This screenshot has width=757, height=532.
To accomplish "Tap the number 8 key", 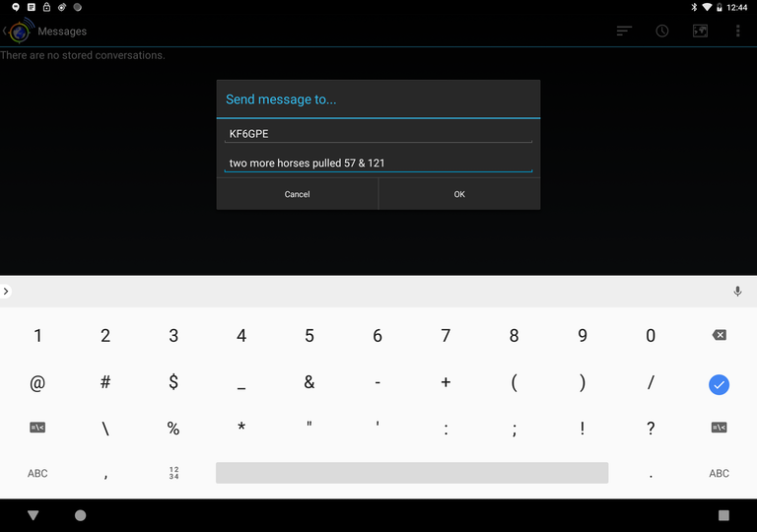I will click(515, 336).
